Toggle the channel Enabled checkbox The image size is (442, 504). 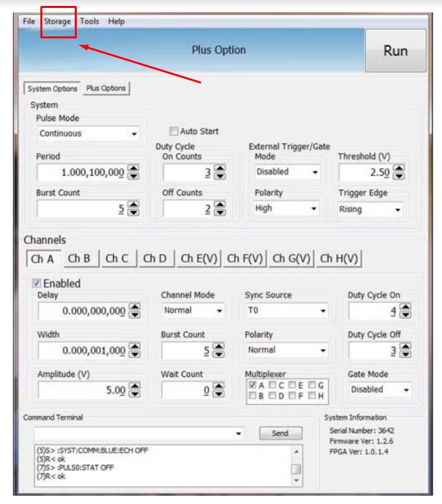tap(36, 283)
